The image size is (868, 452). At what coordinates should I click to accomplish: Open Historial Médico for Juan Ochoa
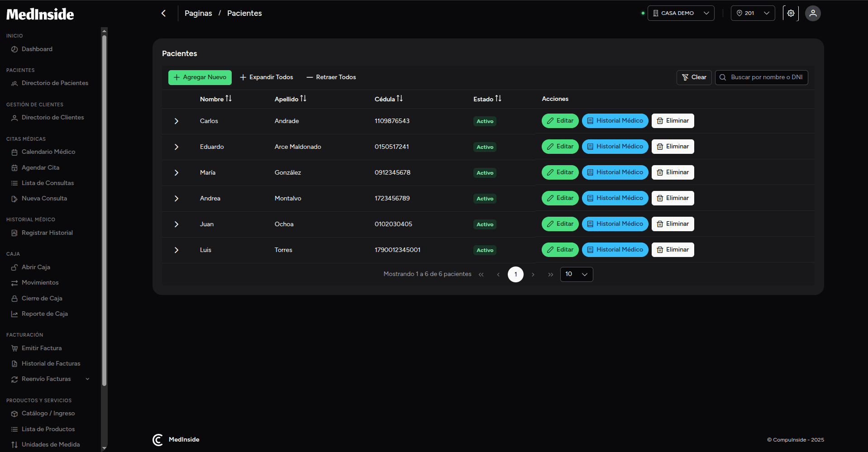pyautogui.click(x=615, y=224)
